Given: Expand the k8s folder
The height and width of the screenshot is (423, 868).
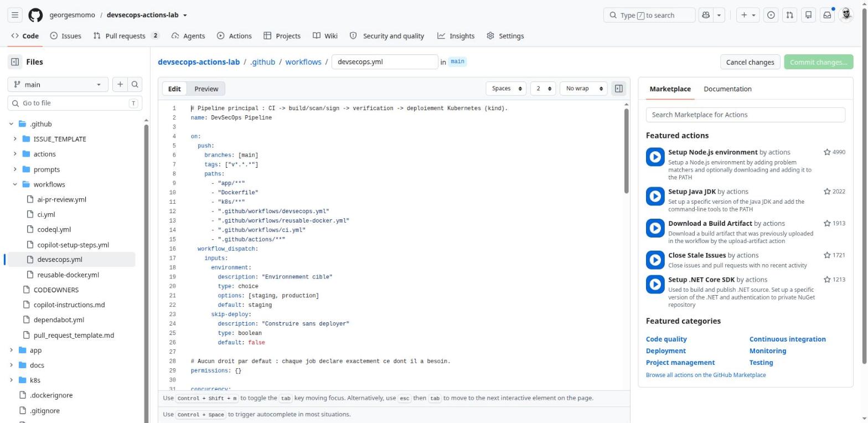Looking at the screenshot, I should point(11,380).
